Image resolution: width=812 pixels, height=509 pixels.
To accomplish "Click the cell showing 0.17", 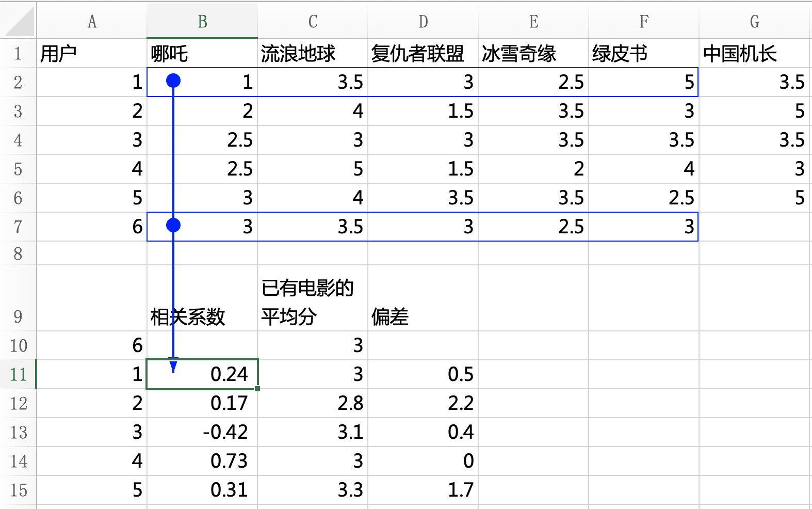I will click(202, 403).
